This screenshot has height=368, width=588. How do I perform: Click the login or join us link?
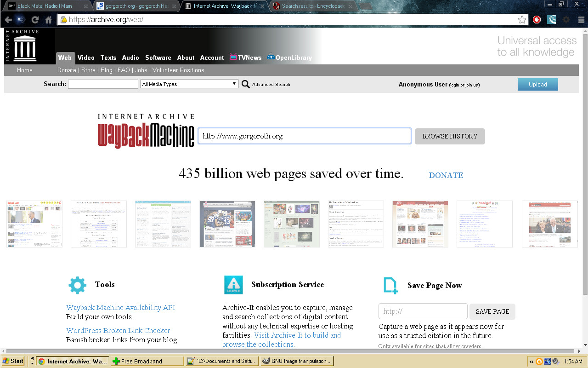464,85
